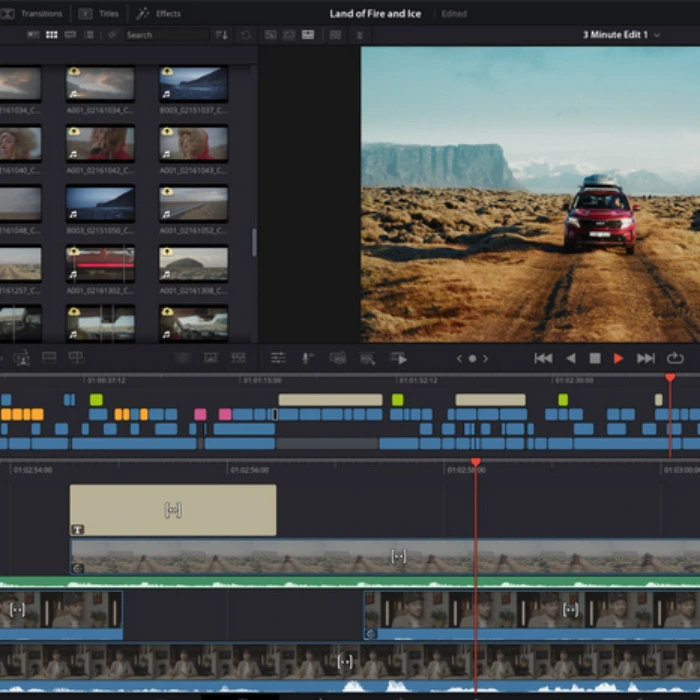Click the Land of Fire and Ice project title
Image resolution: width=700 pixels, height=700 pixels.
point(375,13)
